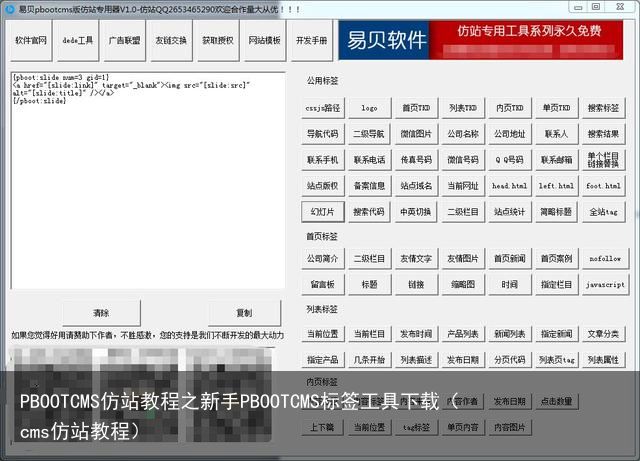Click the 传真号码 button
This screenshot has width=640, height=461.
pos(416,160)
